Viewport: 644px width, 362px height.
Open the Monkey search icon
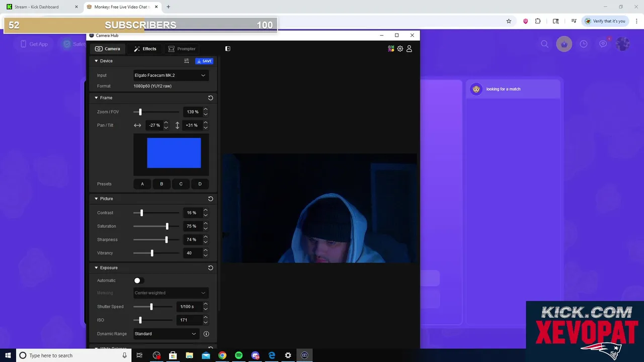(544, 44)
